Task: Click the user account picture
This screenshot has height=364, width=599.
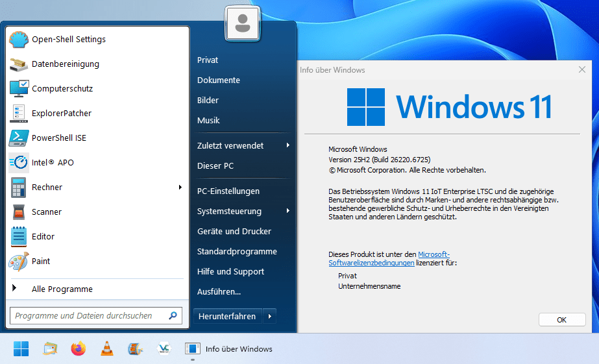Action: click(x=243, y=23)
